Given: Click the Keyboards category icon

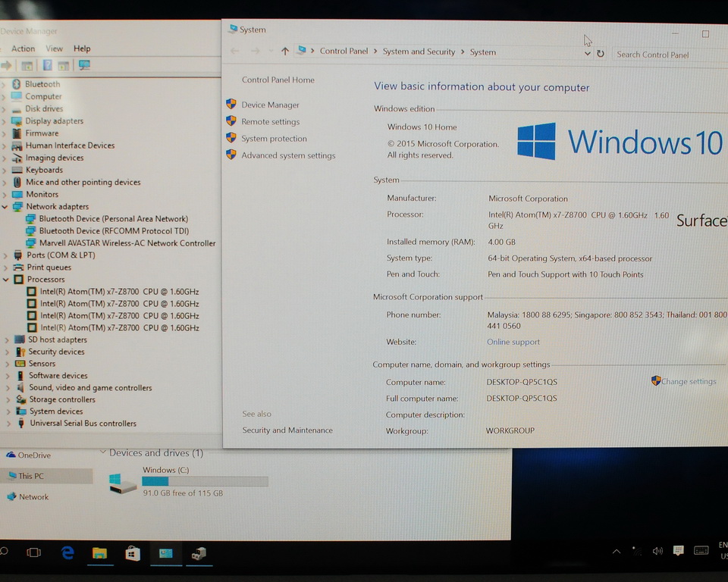Looking at the screenshot, I should (x=17, y=170).
